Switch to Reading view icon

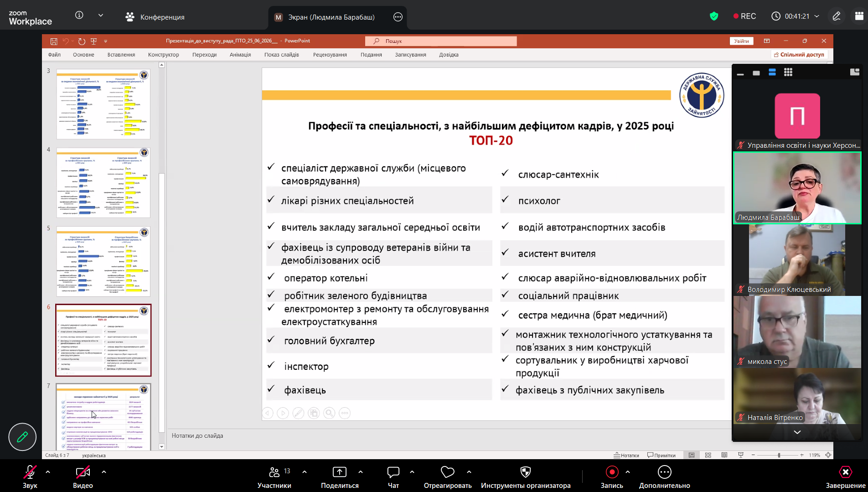point(724,455)
